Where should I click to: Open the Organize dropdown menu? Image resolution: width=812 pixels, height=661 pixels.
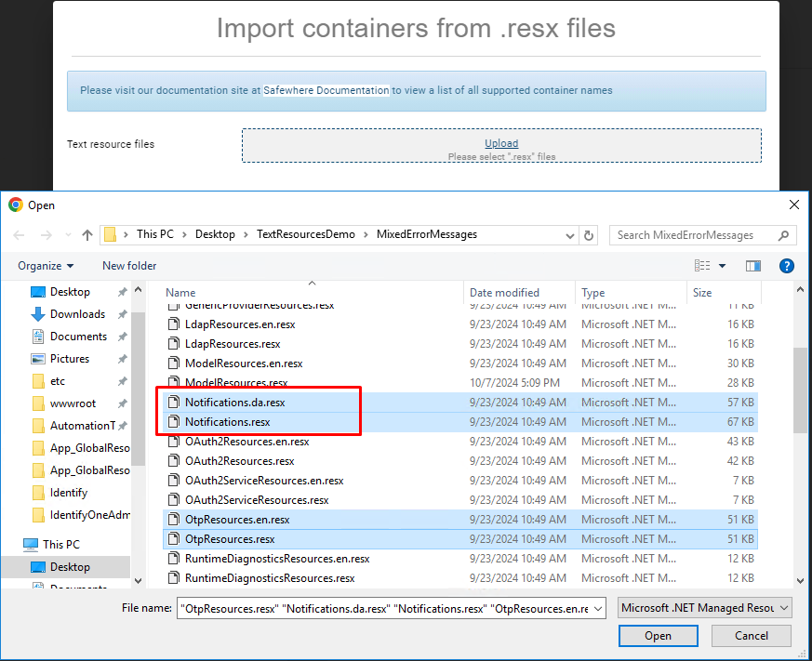pyautogui.click(x=46, y=266)
